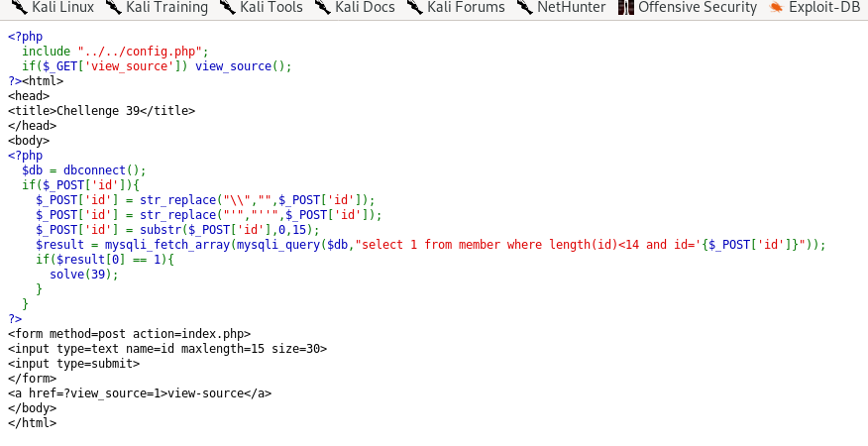Click the <form method=post action=index.php> line

coord(130,334)
